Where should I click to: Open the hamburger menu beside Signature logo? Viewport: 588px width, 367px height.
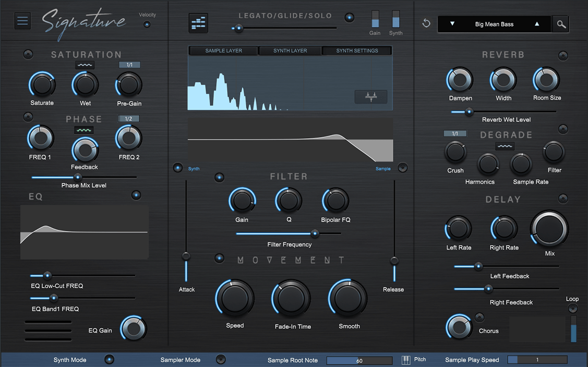tap(22, 21)
